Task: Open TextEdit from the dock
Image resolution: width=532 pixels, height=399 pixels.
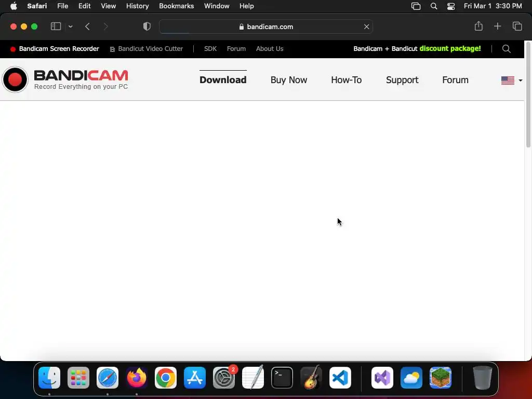Action: coord(253,378)
